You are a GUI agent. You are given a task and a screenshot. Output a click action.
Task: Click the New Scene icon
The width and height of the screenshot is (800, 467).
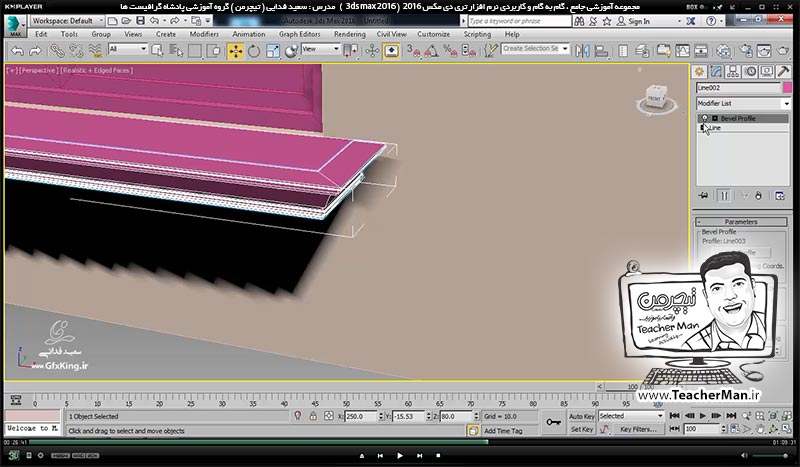113,21
